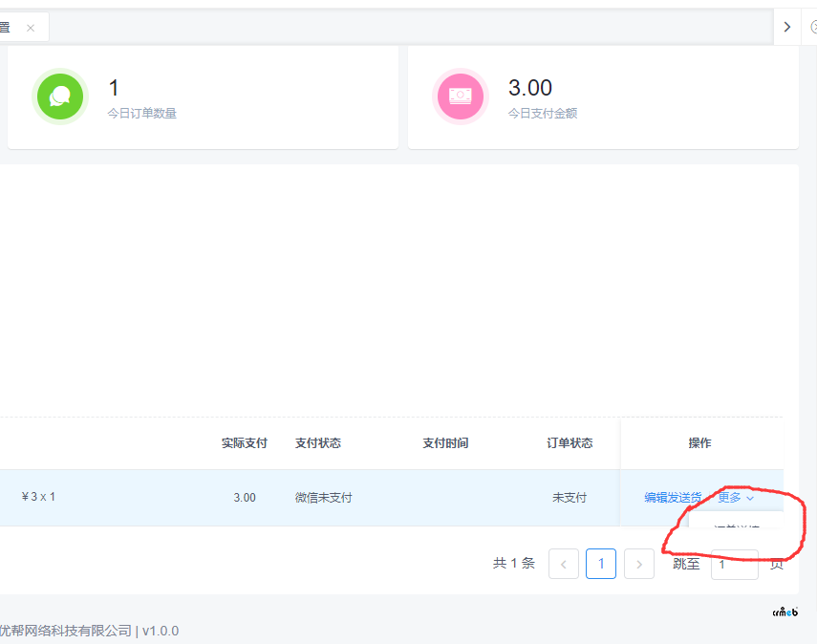The image size is (817, 644).
Task: Click the 操作 column header
Action: pyautogui.click(x=699, y=443)
